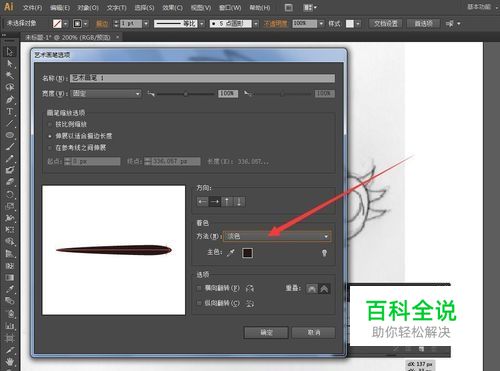Viewport: 500px width, 371px height.
Task: Open the brush definition dropdown
Action: pos(256,24)
